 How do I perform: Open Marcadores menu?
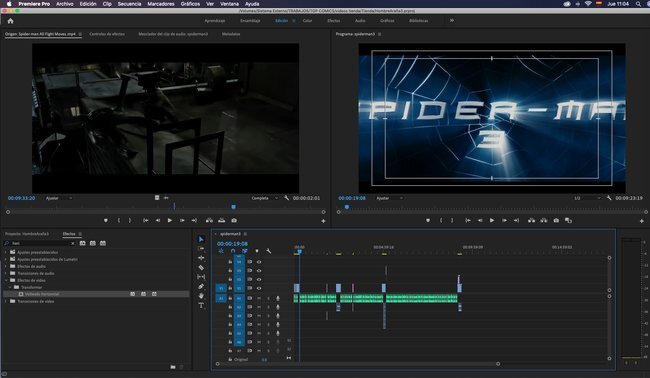tap(161, 4)
